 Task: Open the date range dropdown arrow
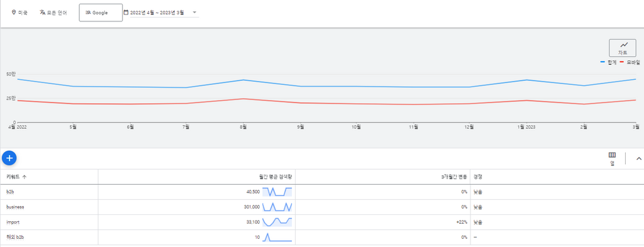point(195,13)
